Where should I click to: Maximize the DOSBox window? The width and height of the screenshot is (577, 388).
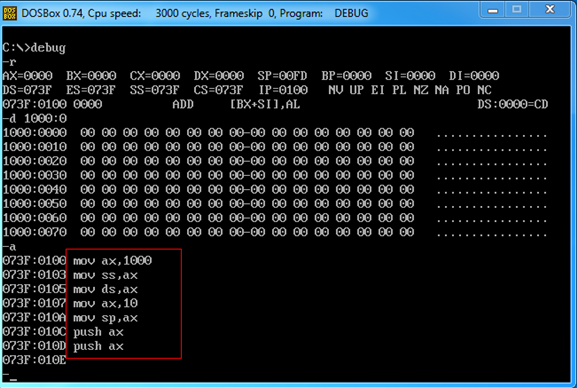(x=516, y=10)
